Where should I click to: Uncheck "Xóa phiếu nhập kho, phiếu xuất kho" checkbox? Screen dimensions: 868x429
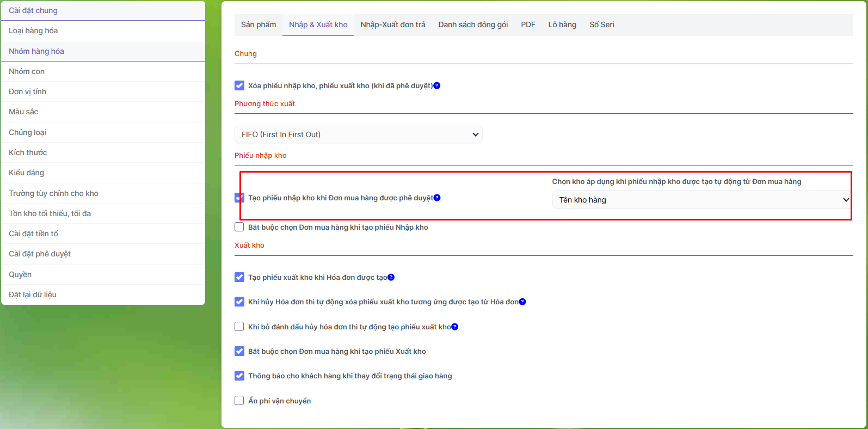(x=239, y=85)
